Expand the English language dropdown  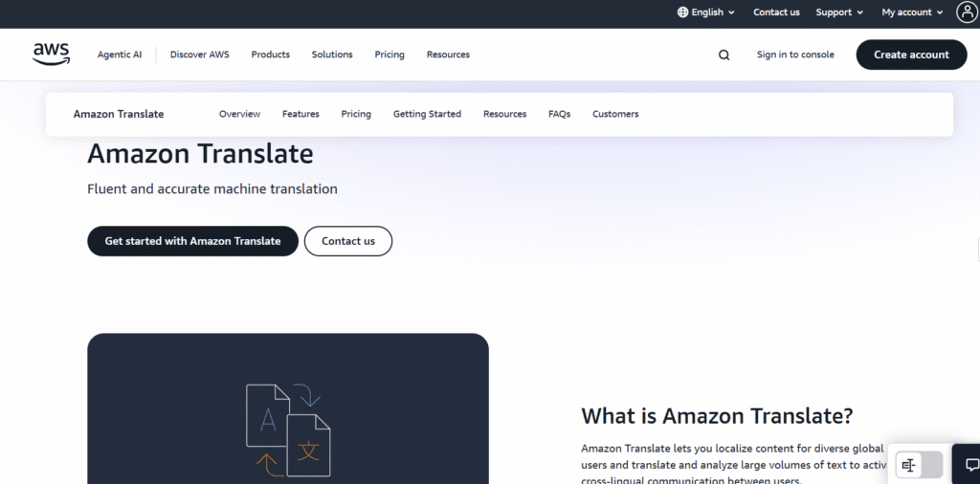tap(706, 11)
